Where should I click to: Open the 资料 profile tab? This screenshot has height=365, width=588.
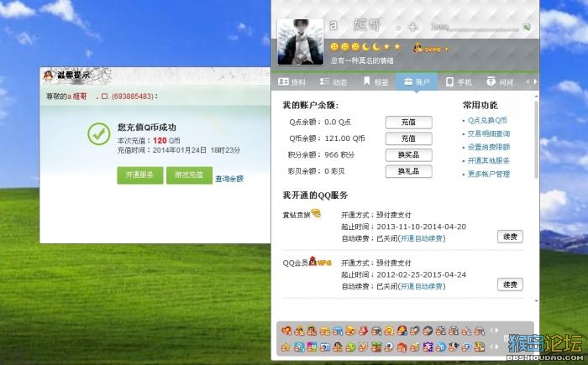pos(291,81)
